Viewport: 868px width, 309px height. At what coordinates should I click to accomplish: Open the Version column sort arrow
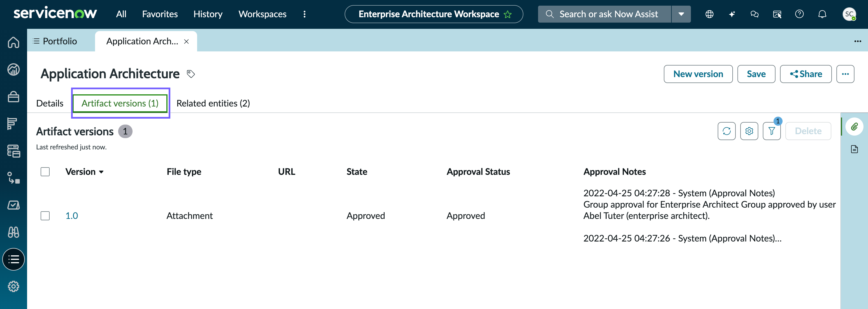coord(101,172)
